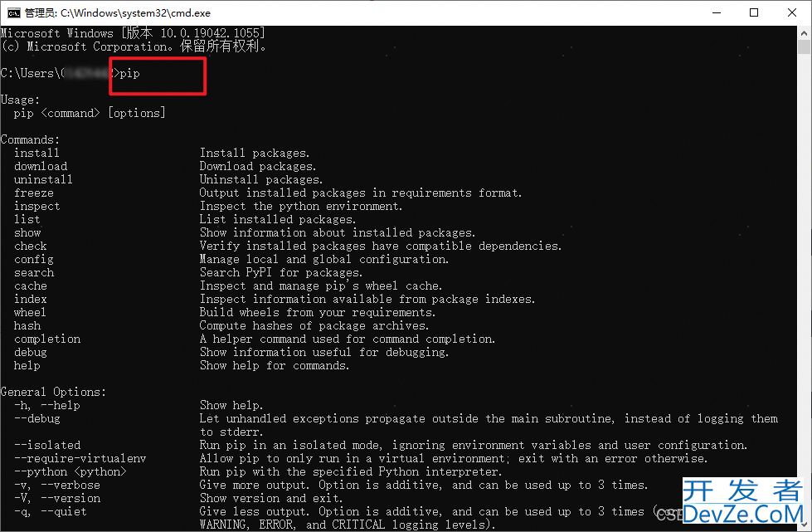Screen dimensions: 812x532
Task: Click the '--require-virtualenv' option
Action: click(x=80, y=459)
